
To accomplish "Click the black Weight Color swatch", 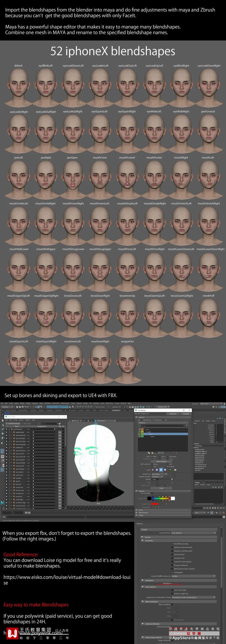I will click(x=149, y=499).
